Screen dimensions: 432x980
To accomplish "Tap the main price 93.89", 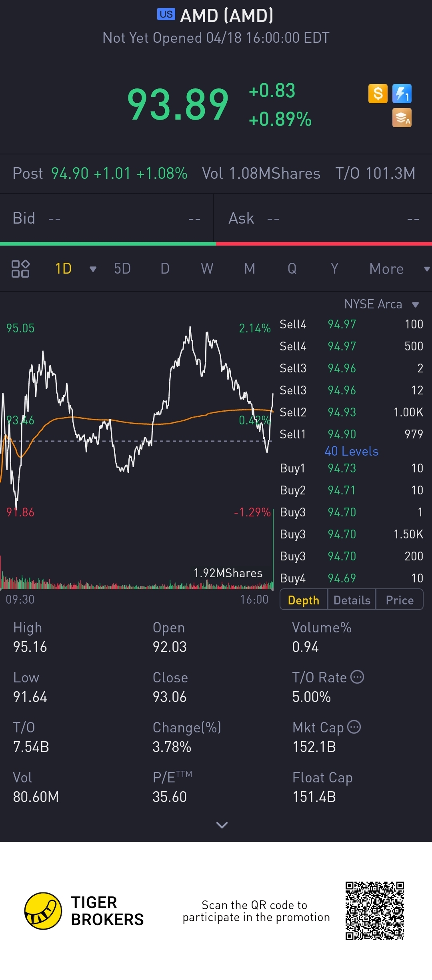I will pyautogui.click(x=178, y=105).
